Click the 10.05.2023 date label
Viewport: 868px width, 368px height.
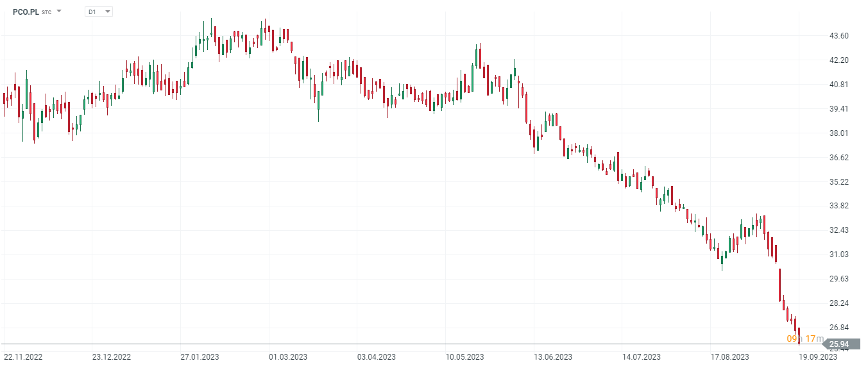[465, 356]
